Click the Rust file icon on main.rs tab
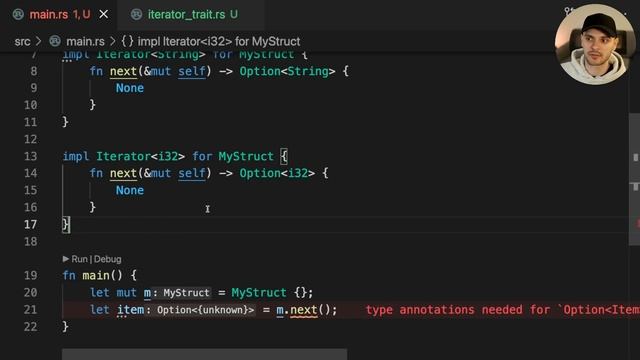640x360 pixels. point(18,15)
